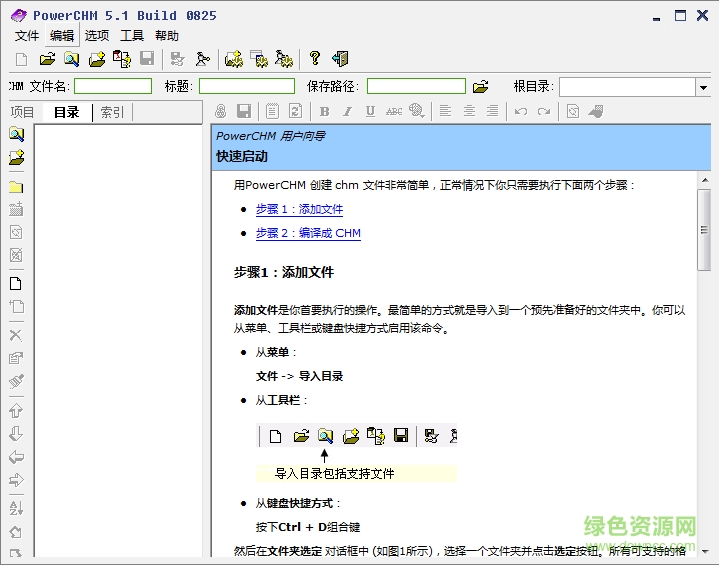Click the 文件名 input field
Screen dimensions: 719x565
tap(113, 87)
